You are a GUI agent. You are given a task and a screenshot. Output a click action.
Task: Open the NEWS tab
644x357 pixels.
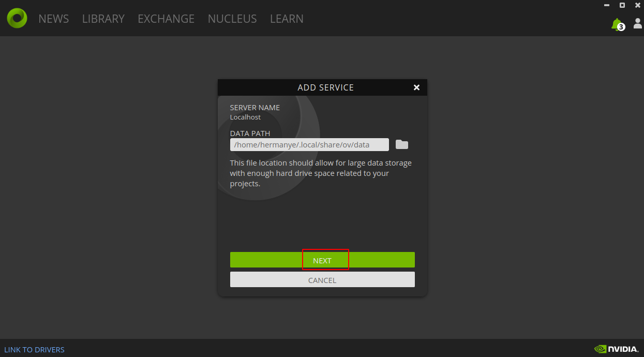(54, 19)
